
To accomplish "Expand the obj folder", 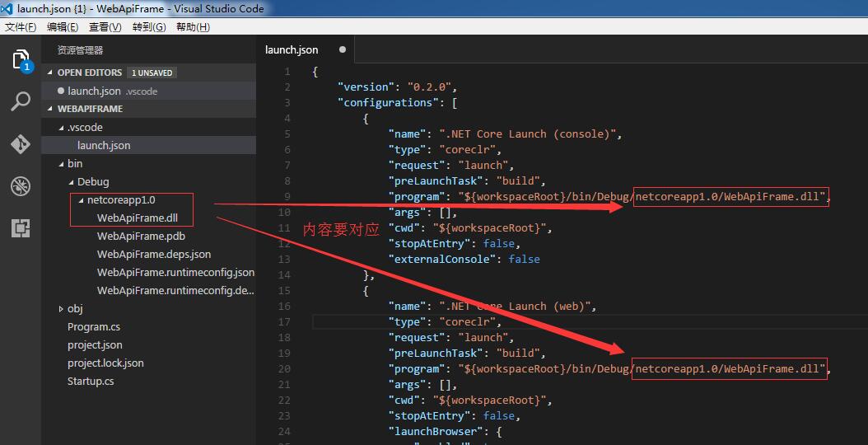I will tap(61, 309).
